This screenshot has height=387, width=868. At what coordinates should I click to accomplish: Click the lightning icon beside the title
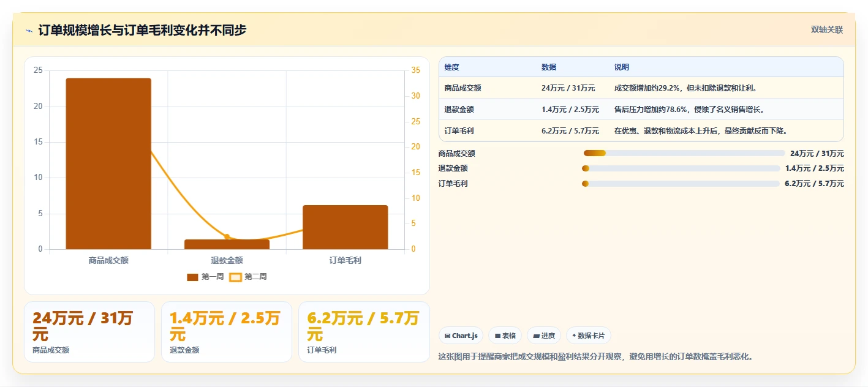point(29,31)
